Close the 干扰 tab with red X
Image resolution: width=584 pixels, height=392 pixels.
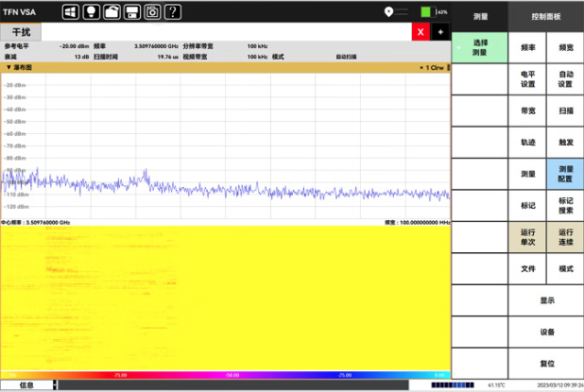(x=421, y=31)
